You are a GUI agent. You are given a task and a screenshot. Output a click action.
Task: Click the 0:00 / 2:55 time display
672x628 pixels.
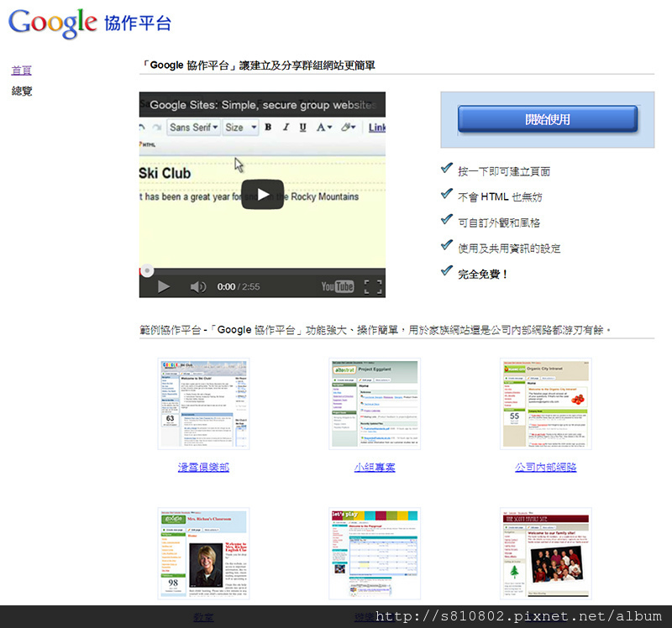(239, 286)
